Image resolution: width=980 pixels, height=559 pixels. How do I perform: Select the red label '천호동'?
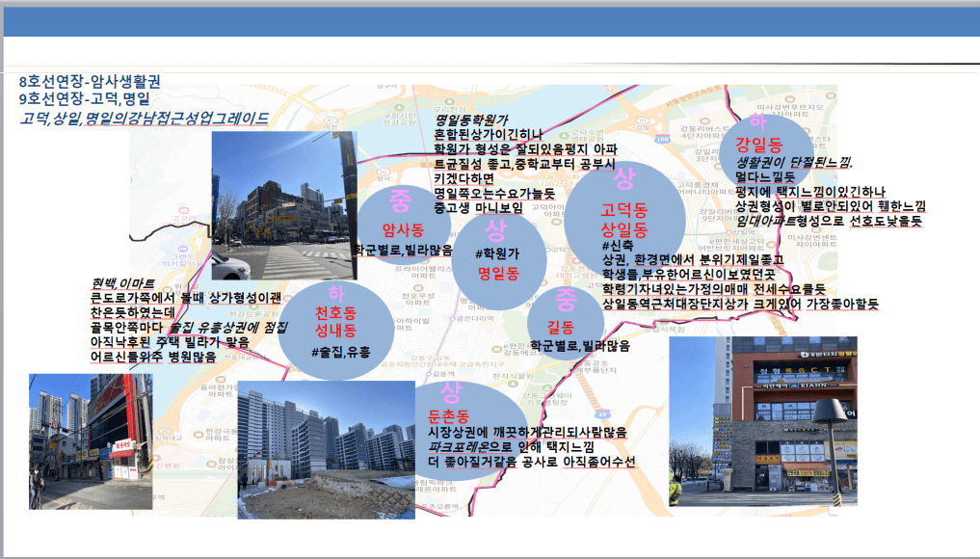point(335,312)
